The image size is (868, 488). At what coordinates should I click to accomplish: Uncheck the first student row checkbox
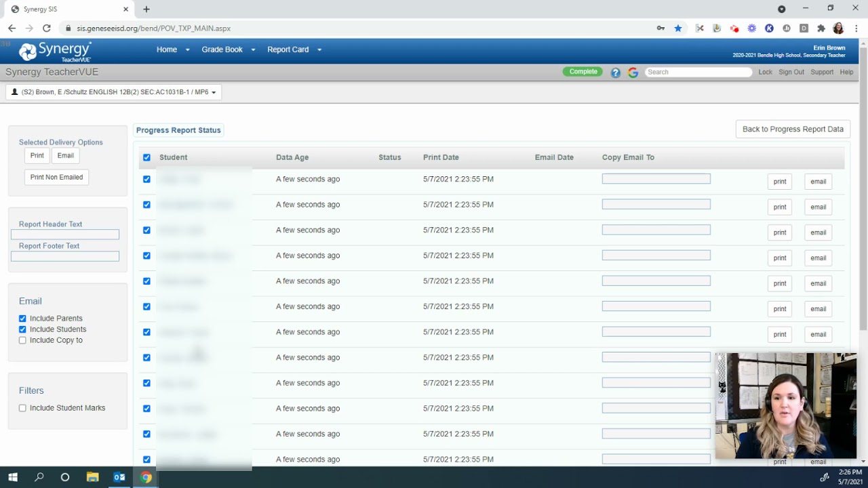pos(146,179)
